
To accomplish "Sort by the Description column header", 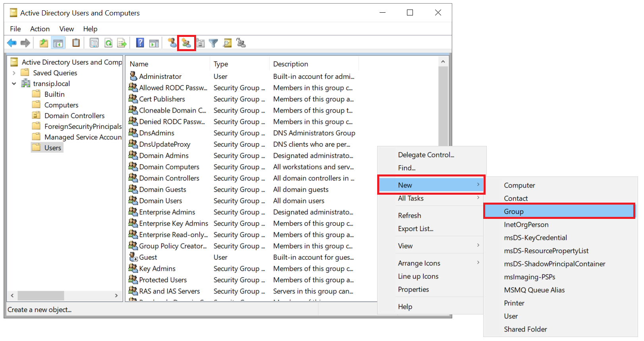I will tap(314, 64).
